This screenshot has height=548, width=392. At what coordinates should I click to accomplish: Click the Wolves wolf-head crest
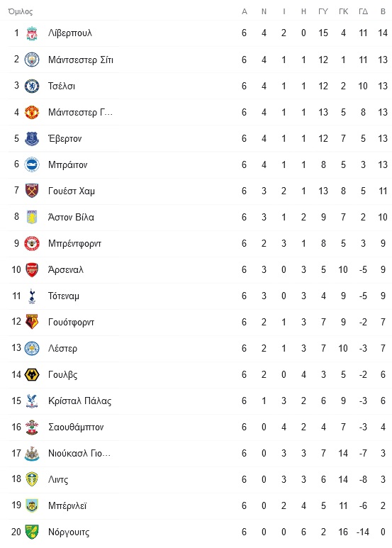[x=32, y=374]
